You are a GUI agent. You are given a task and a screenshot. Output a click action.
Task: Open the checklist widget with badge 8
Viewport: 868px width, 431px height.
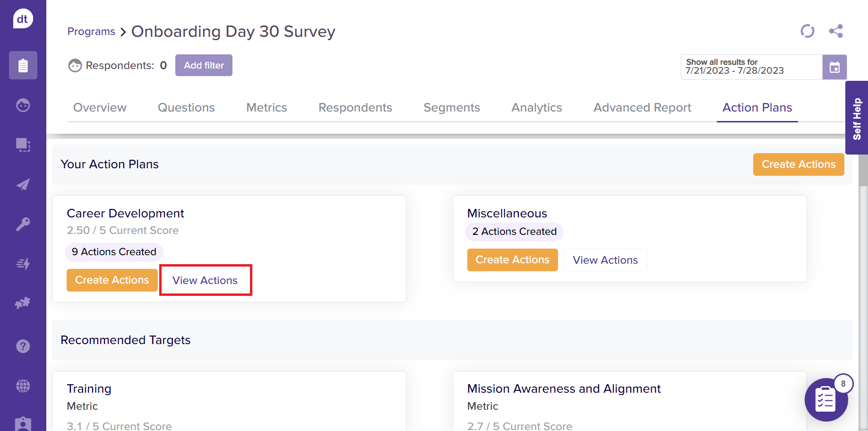pos(826,400)
